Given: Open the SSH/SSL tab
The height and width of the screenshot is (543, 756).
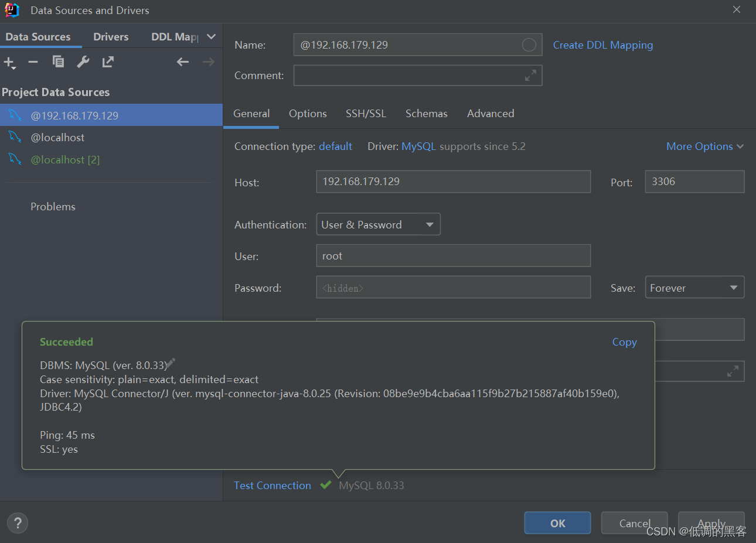Looking at the screenshot, I should point(366,114).
